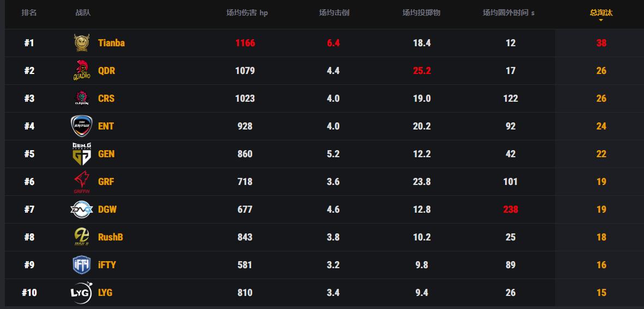Click the ENT Entus logo

82,126
